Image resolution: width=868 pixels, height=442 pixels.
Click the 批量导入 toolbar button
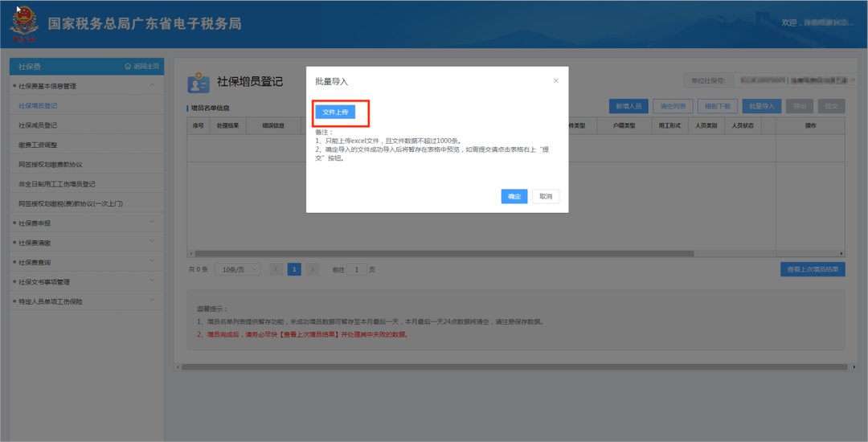[x=761, y=106]
